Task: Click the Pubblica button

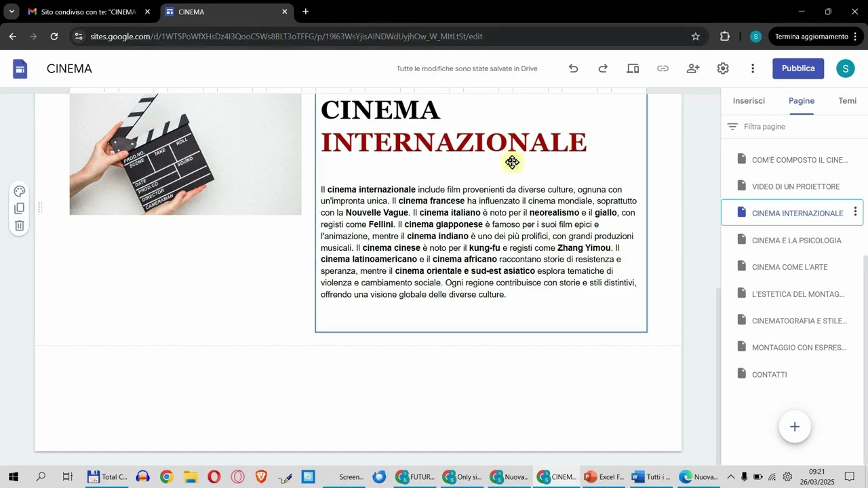Action: click(798, 68)
